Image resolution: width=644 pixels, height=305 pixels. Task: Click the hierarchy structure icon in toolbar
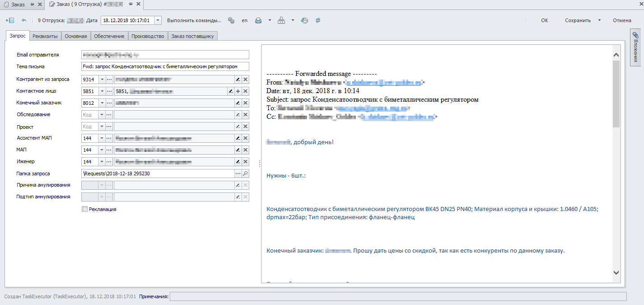[281, 20]
